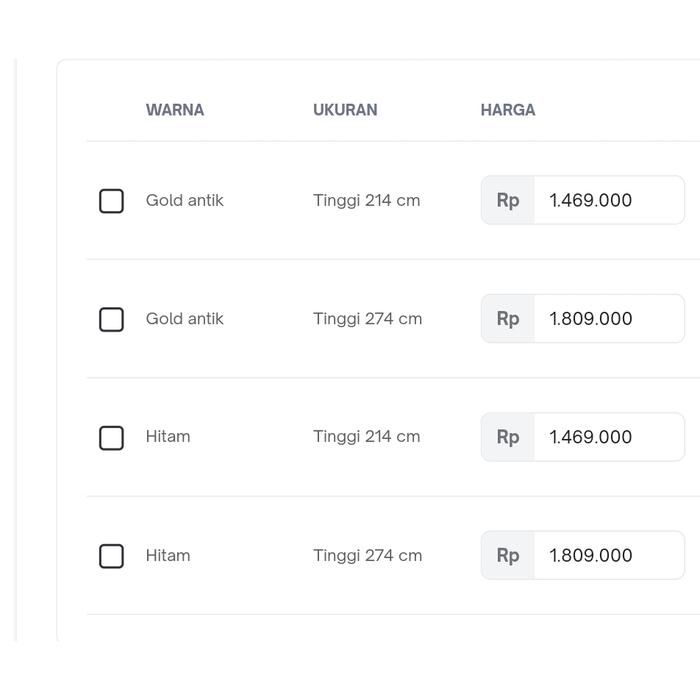Edit the price field for Hitam 214 cm

click(x=607, y=437)
